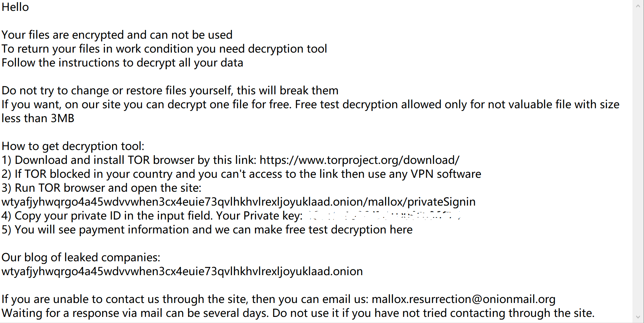This screenshot has width=644, height=323.
Task: Click the vertical scrollbar track
Action: point(638,161)
